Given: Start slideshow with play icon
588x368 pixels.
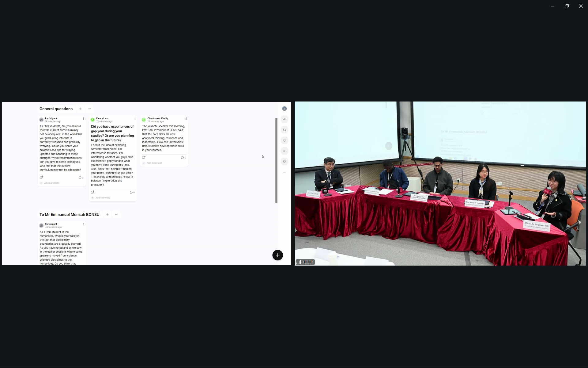Looking at the screenshot, I should (x=284, y=151).
